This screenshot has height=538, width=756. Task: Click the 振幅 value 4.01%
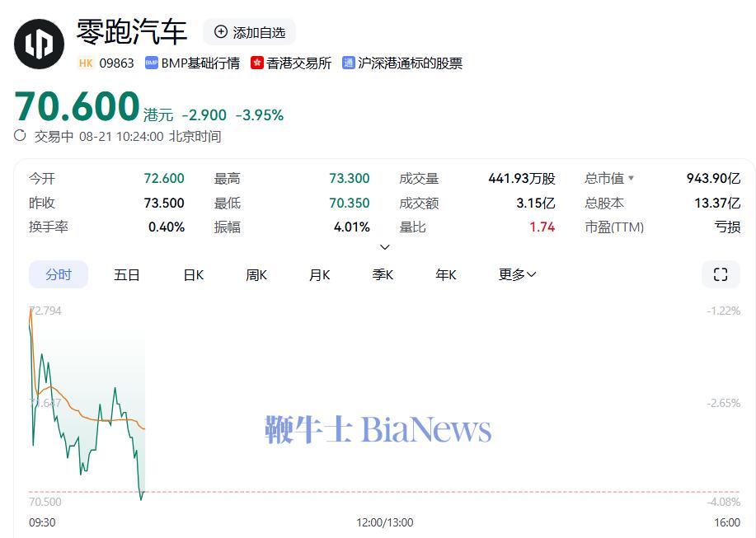pos(351,227)
